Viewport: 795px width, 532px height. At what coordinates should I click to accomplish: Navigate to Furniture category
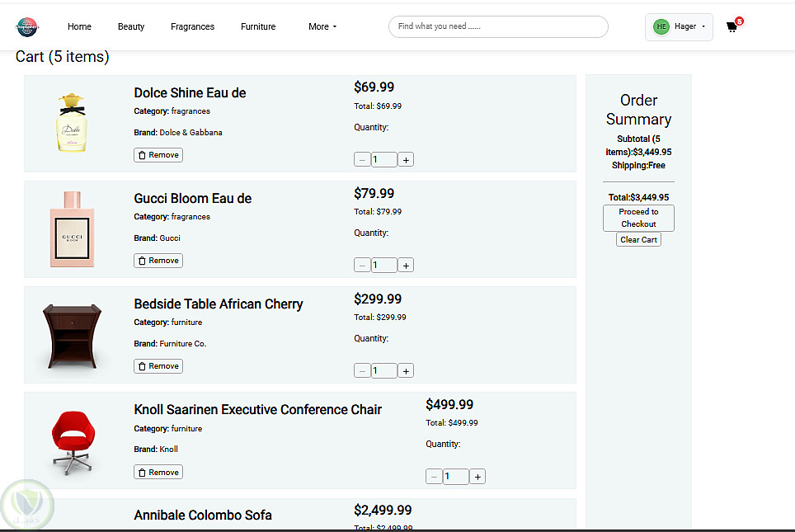click(258, 27)
